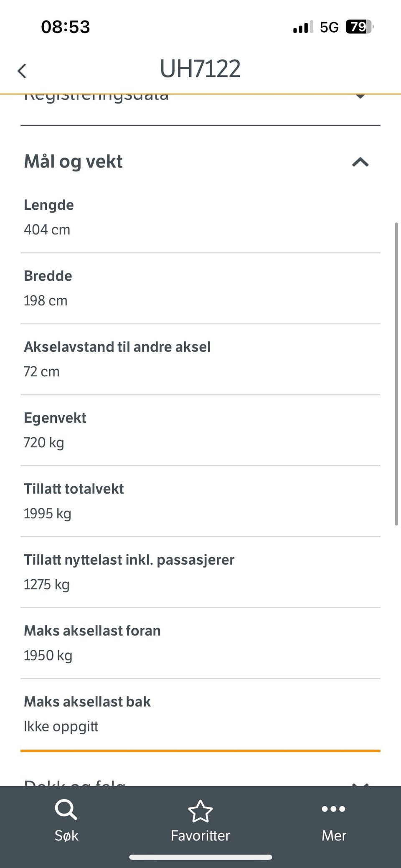Expand the Registreringsdata section chevron
The width and height of the screenshot is (401, 868).
point(360,96)
